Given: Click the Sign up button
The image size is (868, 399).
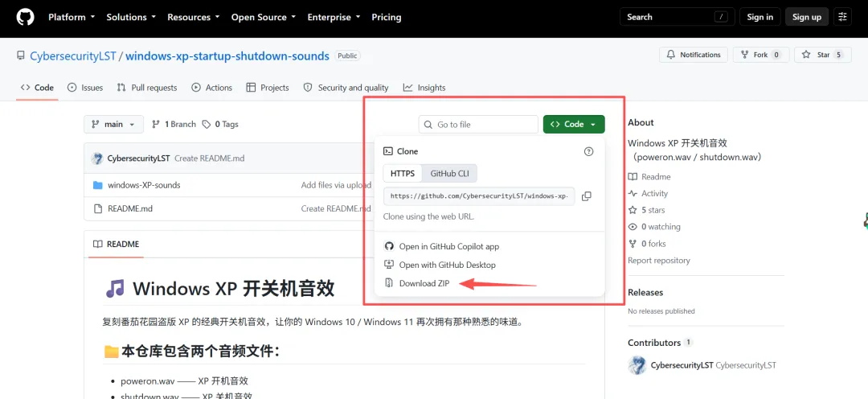Looking at the screenshot, I should coord(807,17).
